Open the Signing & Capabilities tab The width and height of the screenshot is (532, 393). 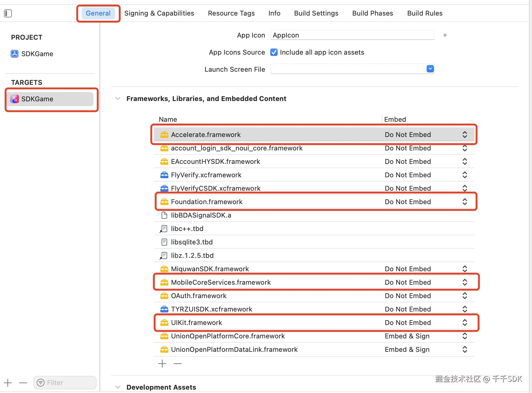tap(159, 13)
